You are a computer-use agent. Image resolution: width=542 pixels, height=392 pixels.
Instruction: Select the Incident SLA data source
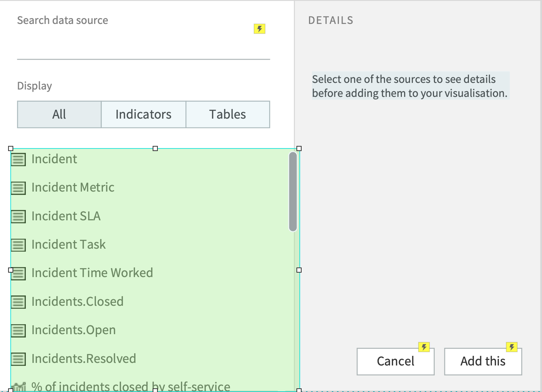pos(66,216)
